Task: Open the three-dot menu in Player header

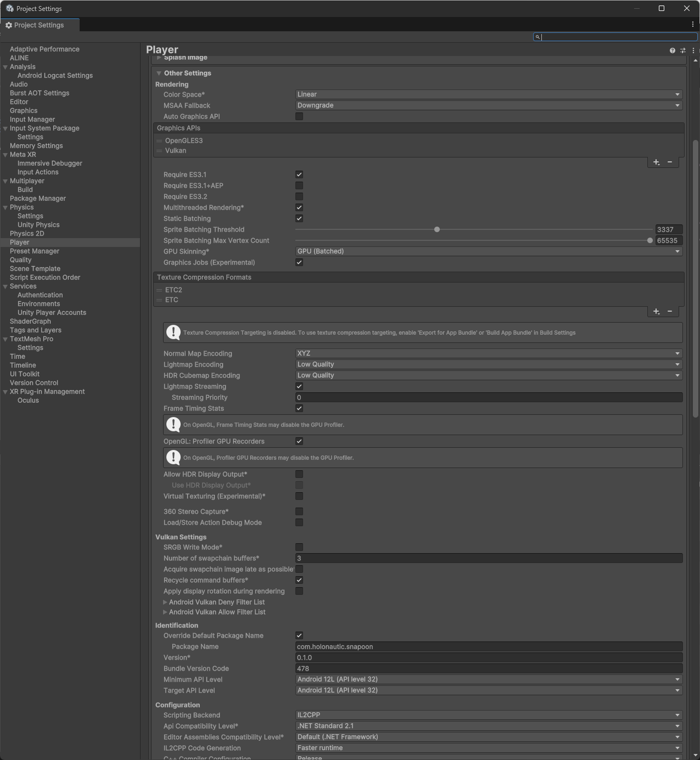Action: (693, 50)
